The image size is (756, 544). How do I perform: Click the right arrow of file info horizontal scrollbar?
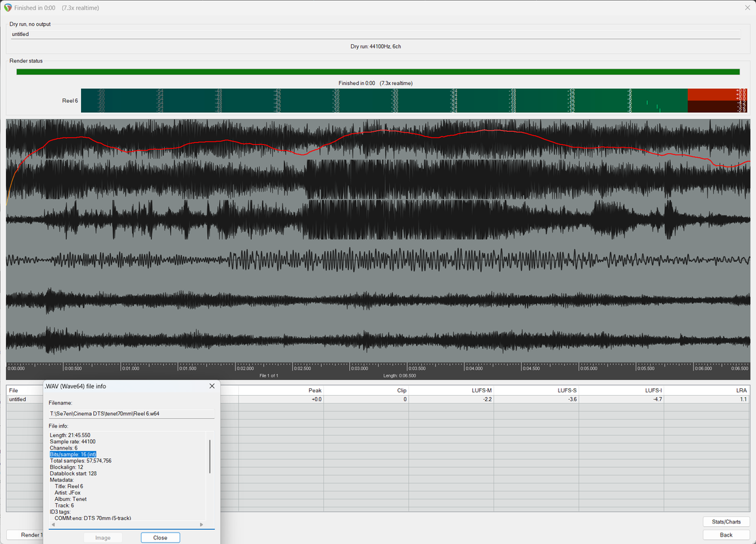tap(201, 525)
